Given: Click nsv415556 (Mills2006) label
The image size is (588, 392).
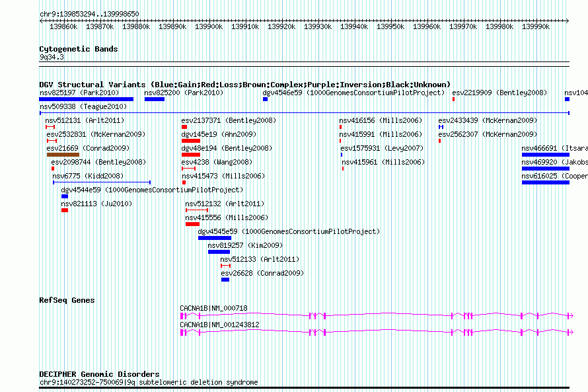Looking at the screenshot, I should pos(227,217).
